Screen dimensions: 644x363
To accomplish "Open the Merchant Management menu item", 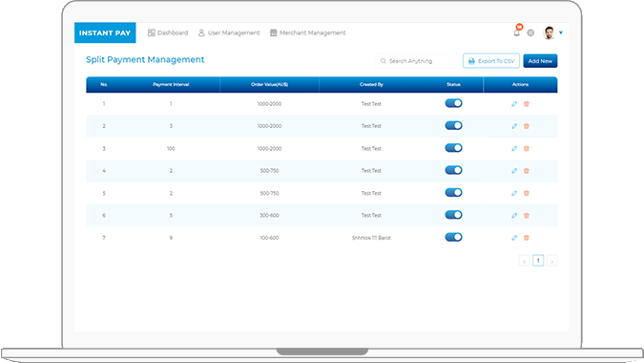I will tap(307, 32).
